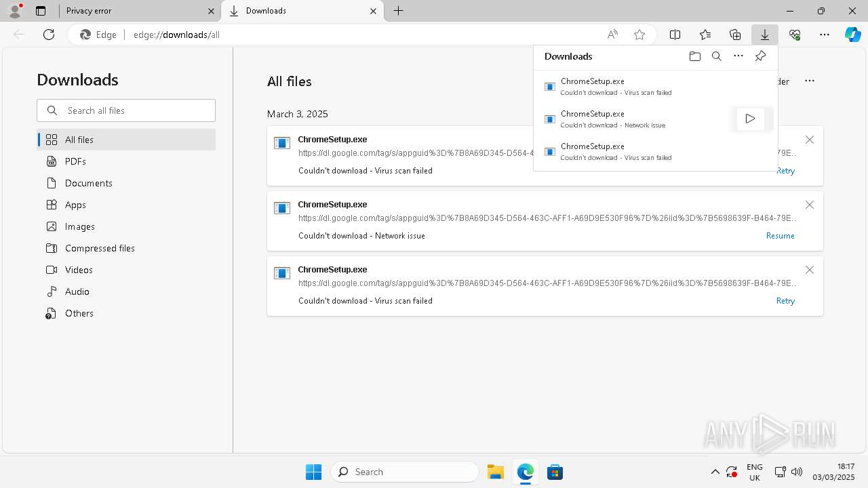Close the Privacy error tab
Image resolution: width=868 pixels, height=488 pixels.
pyautogui.click(x=211, y=11)
